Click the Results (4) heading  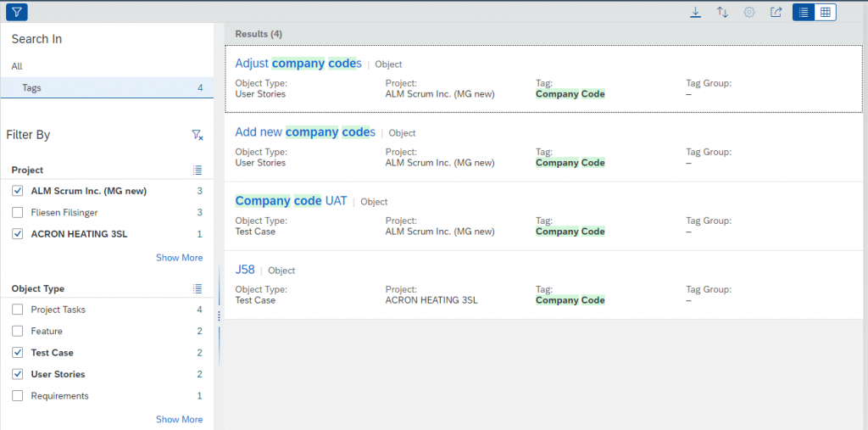click(259, 35)
